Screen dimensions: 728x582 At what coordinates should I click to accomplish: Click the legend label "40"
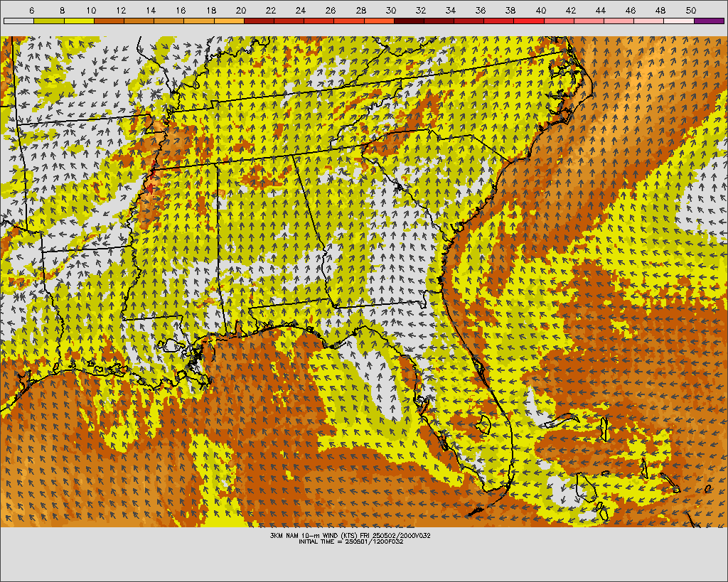[541, 10]
